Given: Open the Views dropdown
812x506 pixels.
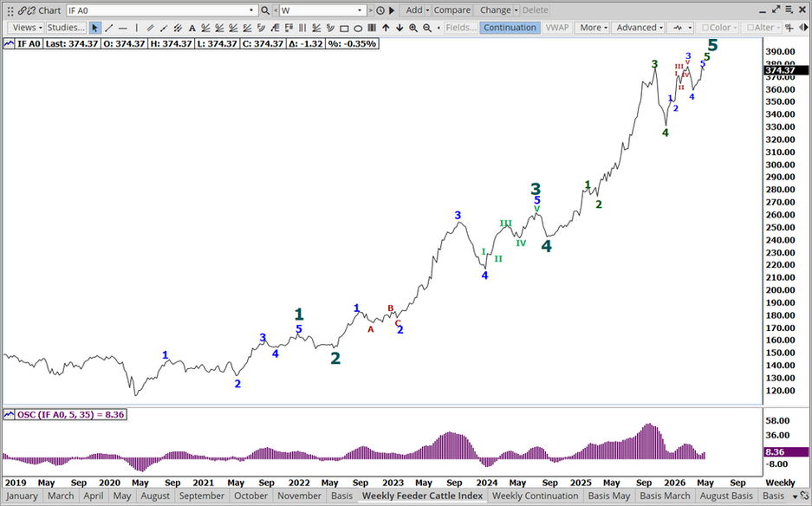Looking at the screenshot, I should click(x=27, y=28).
